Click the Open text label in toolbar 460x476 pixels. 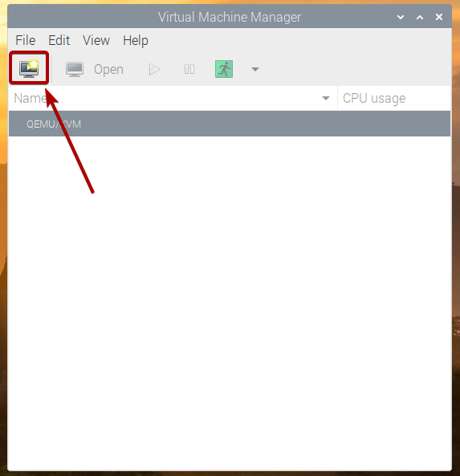(108, 70)
